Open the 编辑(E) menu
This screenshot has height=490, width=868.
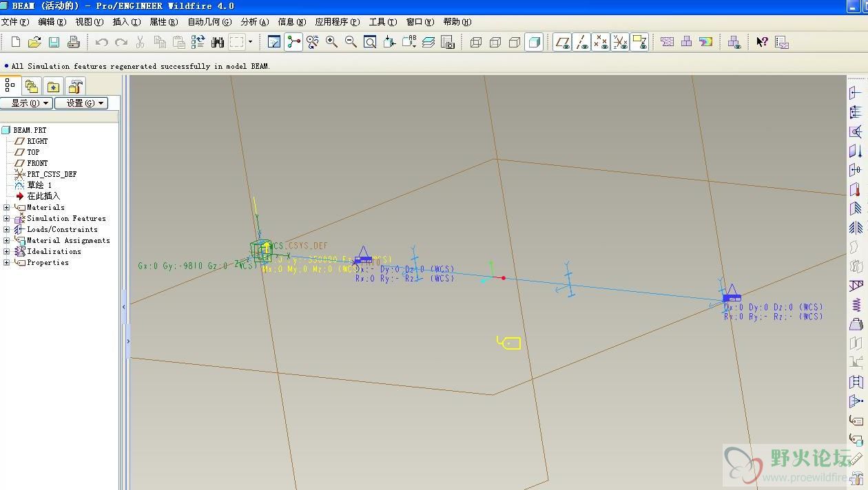[x=52, y=22]
